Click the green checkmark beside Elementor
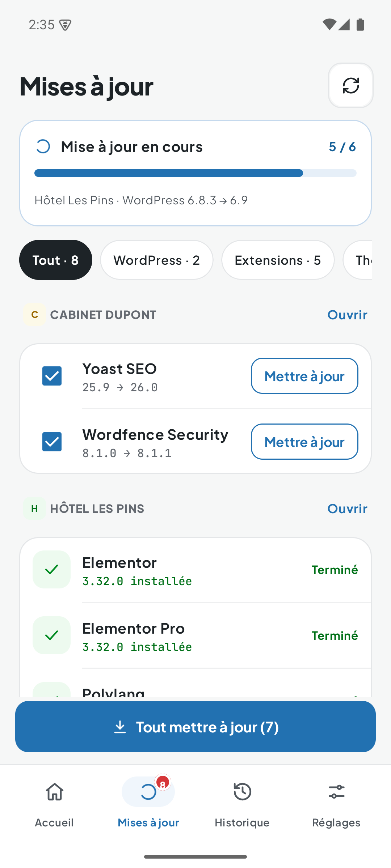This screenshot has width=391, height=868. pos(52,570)
